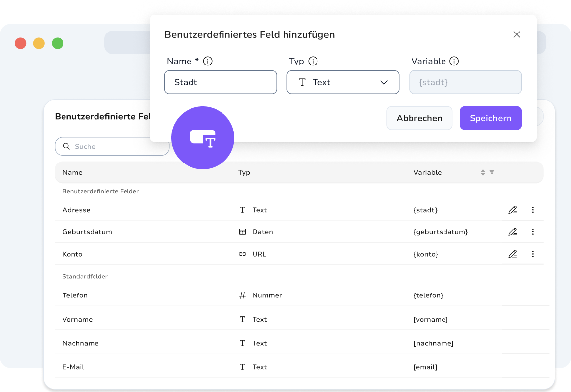Click the Name column header
Image resolution: width=571 pixels, height=392 pixels.
pos(72,172)
